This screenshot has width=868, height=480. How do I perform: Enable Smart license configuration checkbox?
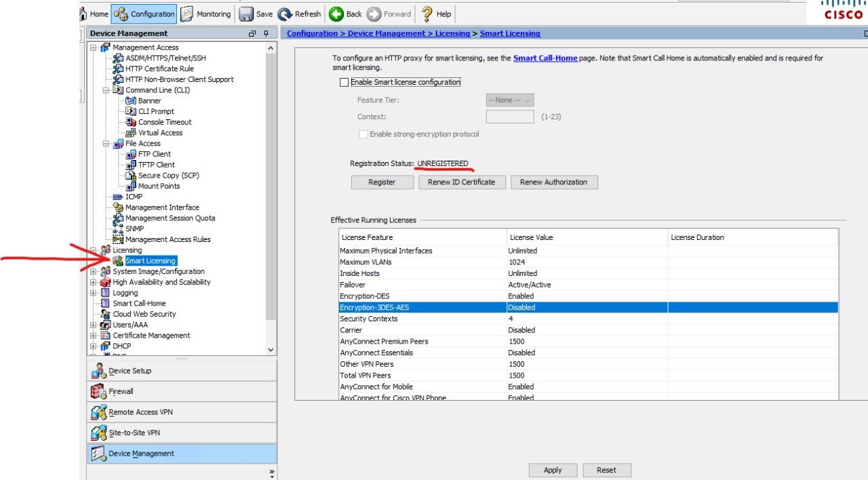[344, 82]
